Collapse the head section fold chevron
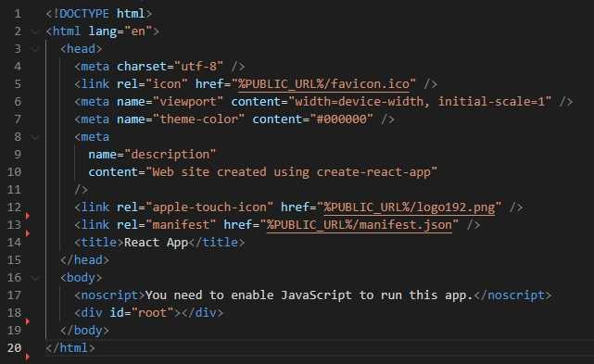Viewport: 594px width, 364px height. [x=35, y=49]
